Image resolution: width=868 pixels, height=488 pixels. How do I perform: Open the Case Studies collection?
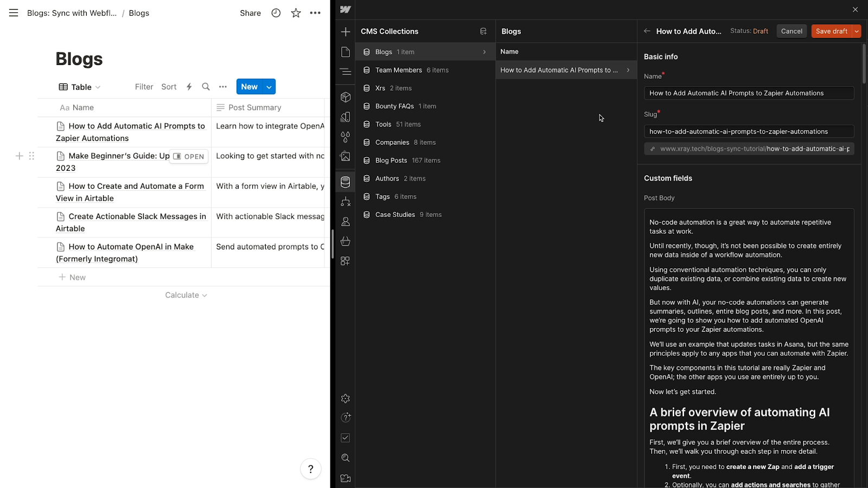click(425, 215)
